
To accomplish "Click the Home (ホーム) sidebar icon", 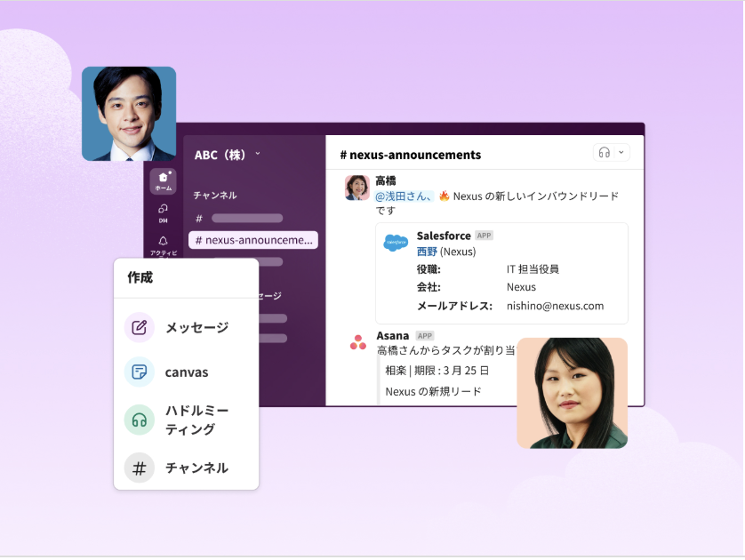I will point(163,180).
